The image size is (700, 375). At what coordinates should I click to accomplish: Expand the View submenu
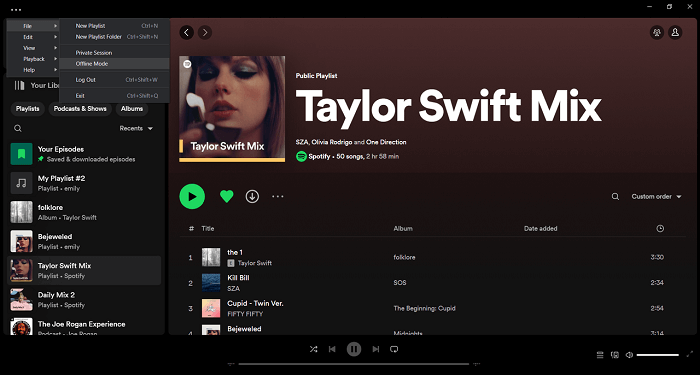33,48
